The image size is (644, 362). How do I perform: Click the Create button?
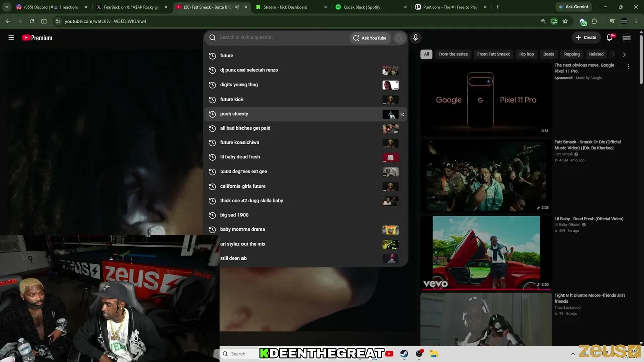click(586, 37)
